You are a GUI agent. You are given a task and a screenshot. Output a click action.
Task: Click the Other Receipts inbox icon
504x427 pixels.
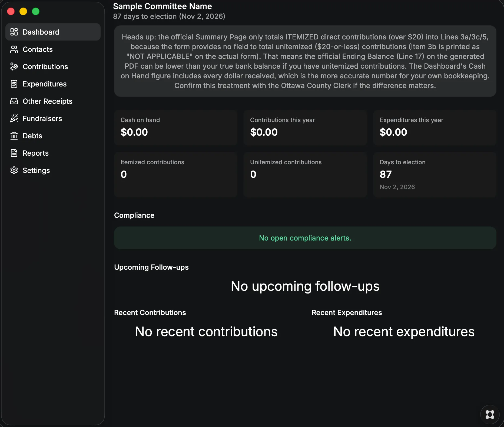tap(14, 101)
